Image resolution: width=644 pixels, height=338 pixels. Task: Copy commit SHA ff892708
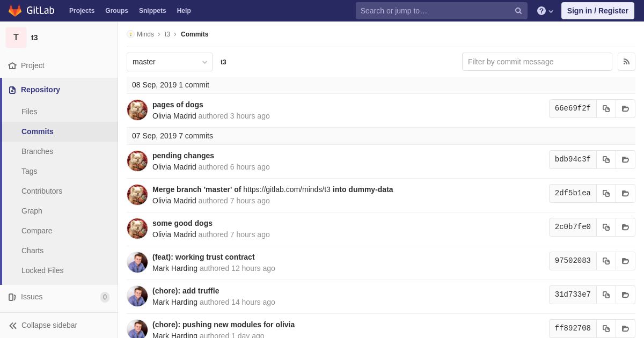point(606,328)
